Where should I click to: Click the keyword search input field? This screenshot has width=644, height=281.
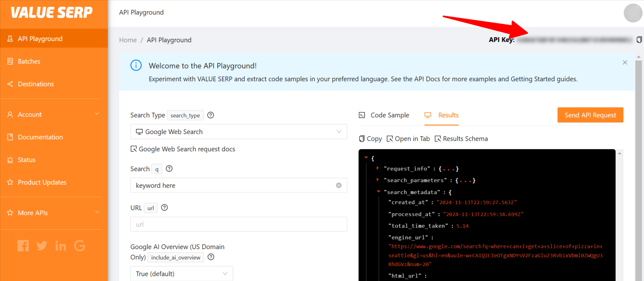pos(239,185)
